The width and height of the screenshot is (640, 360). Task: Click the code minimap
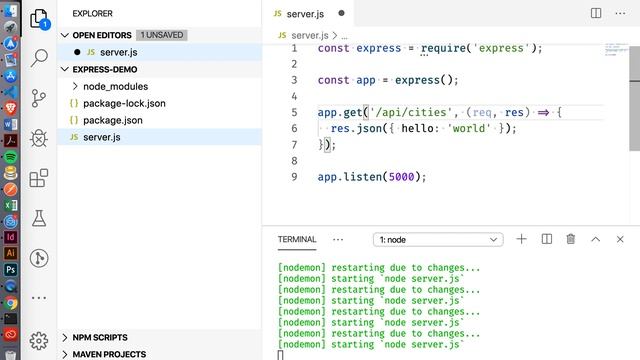pos(616,49)
